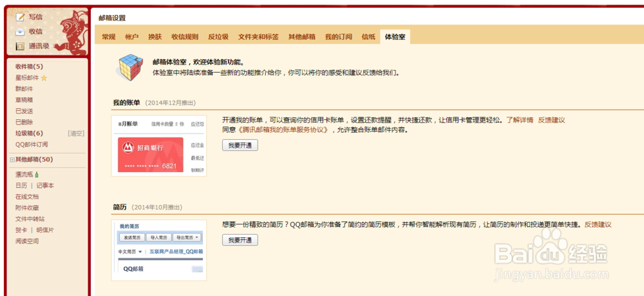Screen dimensions: 644x296
Task: Open the 星标邮件 folder
Action: coord(27,77)
